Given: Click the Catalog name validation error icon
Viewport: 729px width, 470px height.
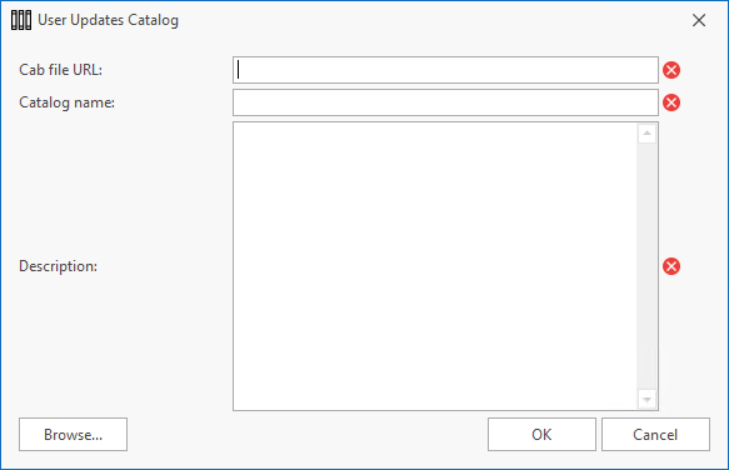Looking at the screenshot, I should point(672,102).
